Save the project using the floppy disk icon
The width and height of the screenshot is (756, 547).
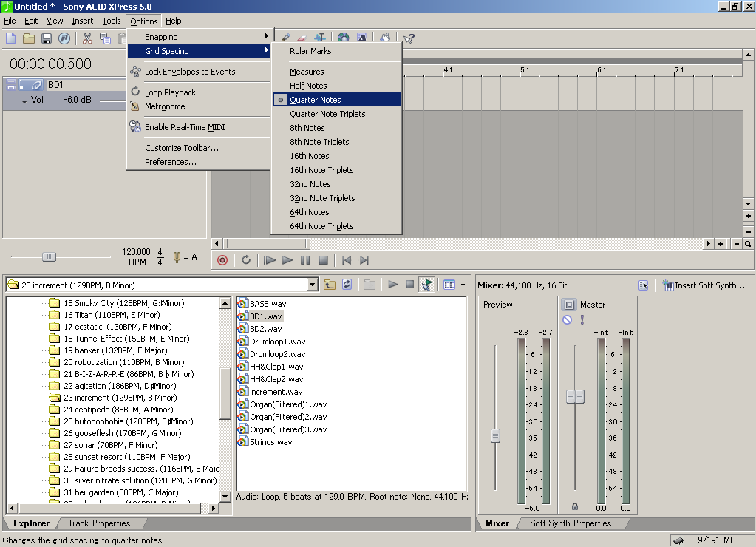47,38
